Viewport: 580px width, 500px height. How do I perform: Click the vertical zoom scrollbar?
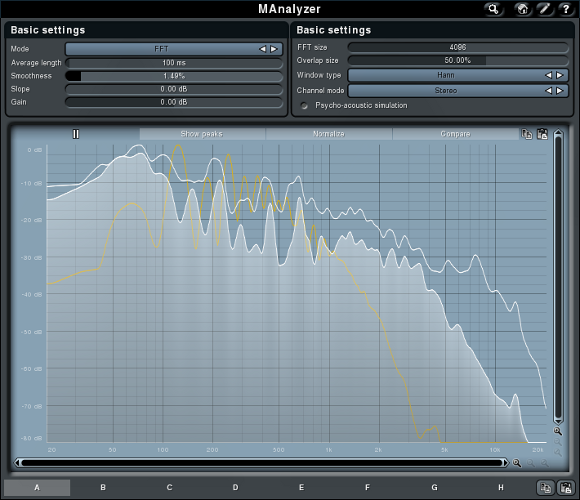[558, 277]
